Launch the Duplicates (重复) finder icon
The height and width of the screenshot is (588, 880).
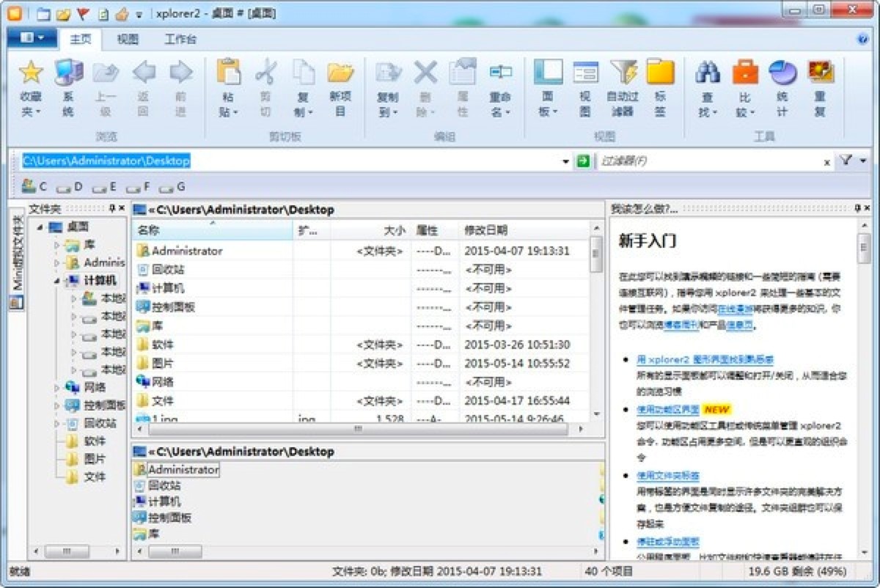coord(819,73)
